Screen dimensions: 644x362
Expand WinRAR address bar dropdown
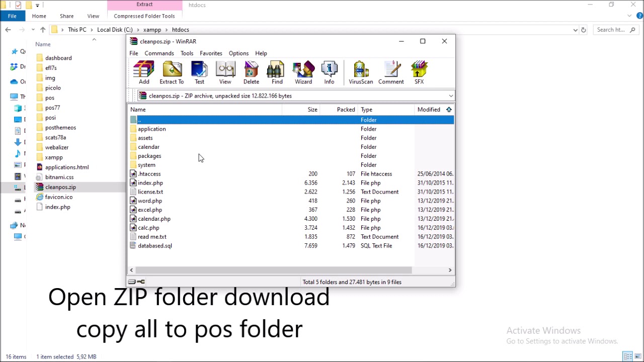click(x=451, y=96)
